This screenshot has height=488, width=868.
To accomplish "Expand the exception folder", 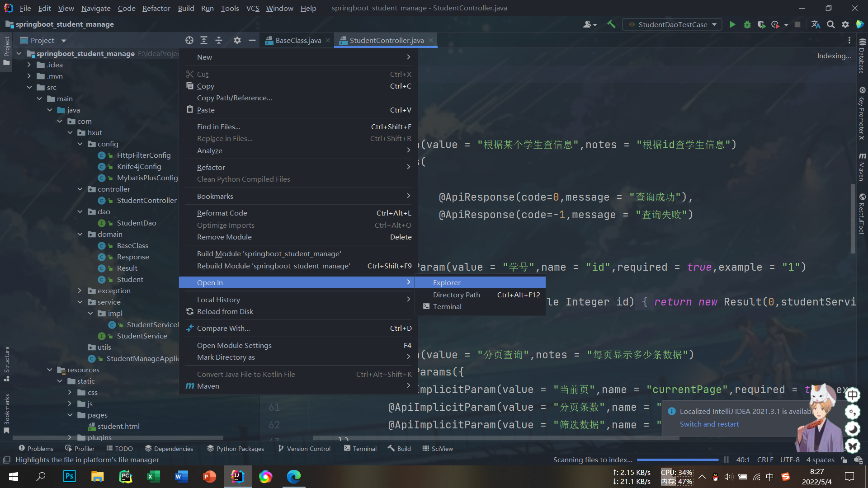I will (80, 291).
